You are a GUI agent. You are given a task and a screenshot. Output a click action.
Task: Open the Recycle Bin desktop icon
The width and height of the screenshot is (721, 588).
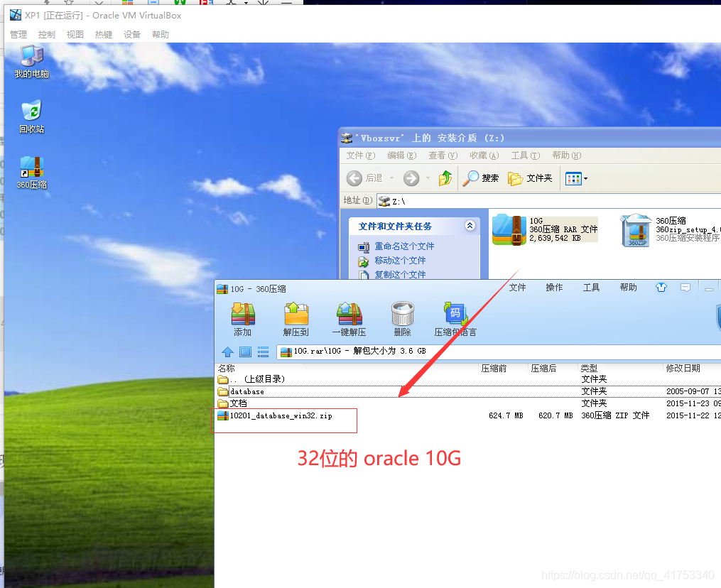click(x=32, y=116)
